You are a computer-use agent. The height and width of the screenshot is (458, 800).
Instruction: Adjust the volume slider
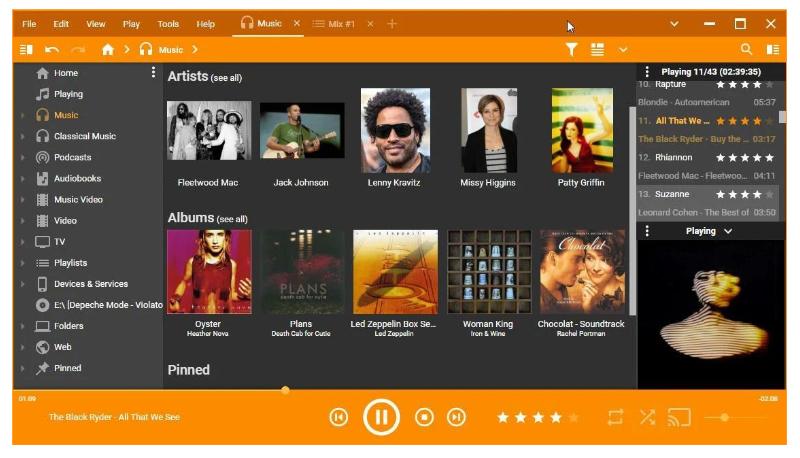737,418
